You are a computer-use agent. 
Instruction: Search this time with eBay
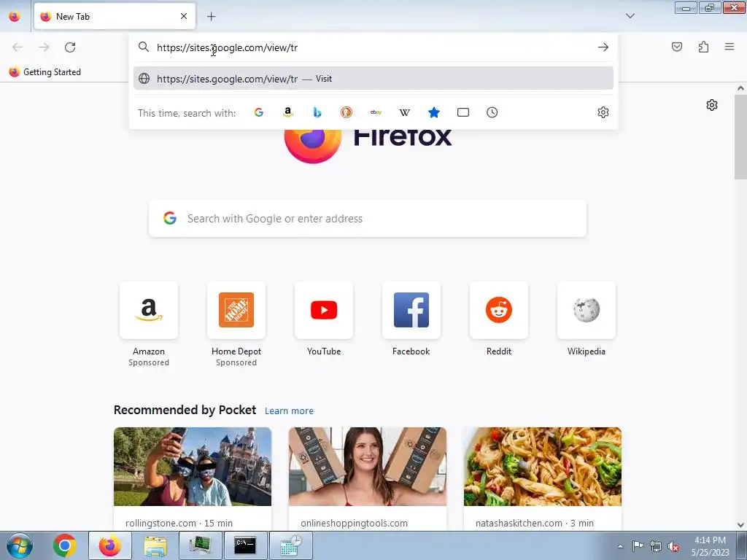(376, 112)
